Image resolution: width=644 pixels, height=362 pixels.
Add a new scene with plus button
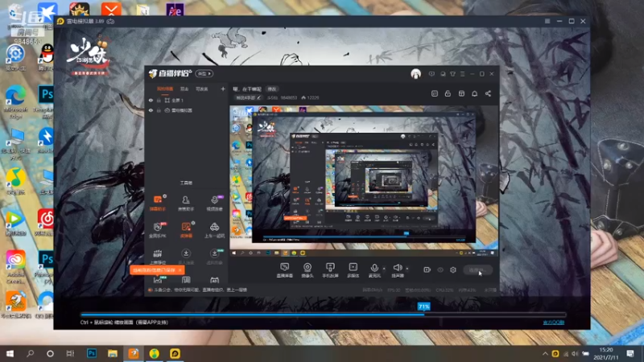[223, 88]
